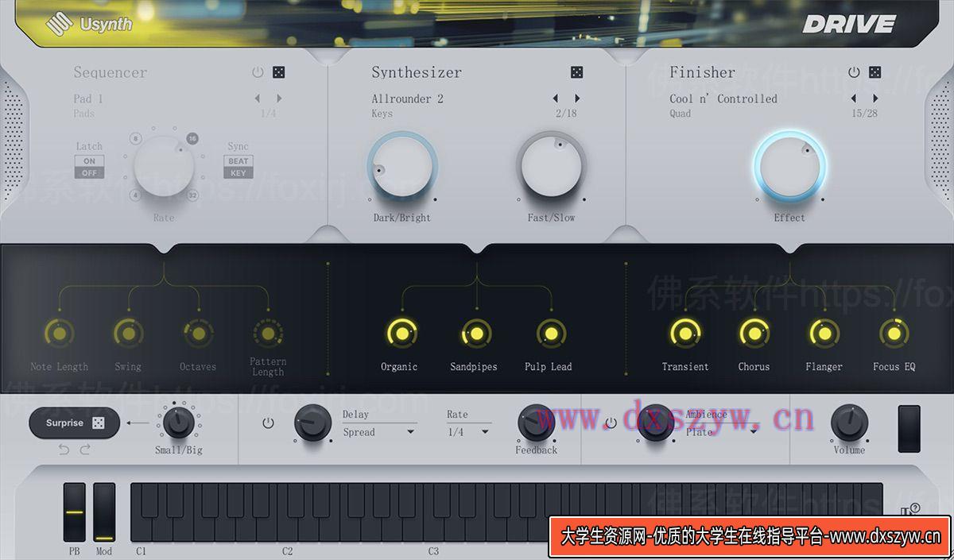Select previous Synthesizer preset arrow

pyautogui.click(x=556, y=98)
